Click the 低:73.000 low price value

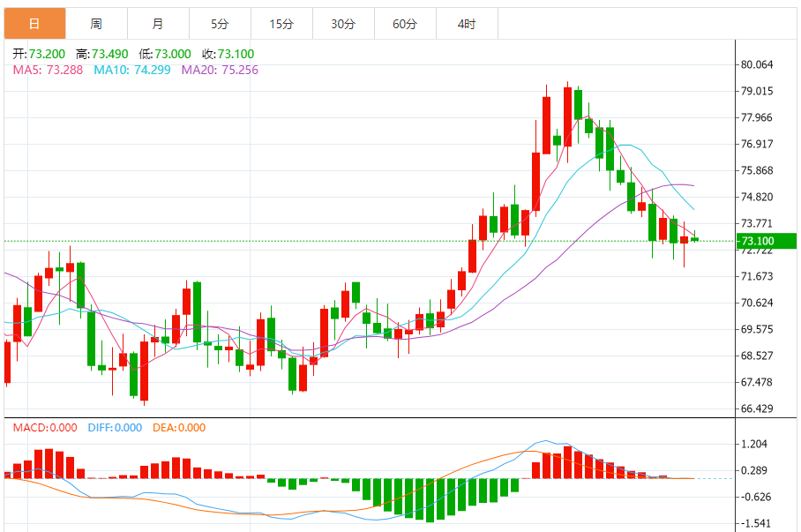[164, 54]
